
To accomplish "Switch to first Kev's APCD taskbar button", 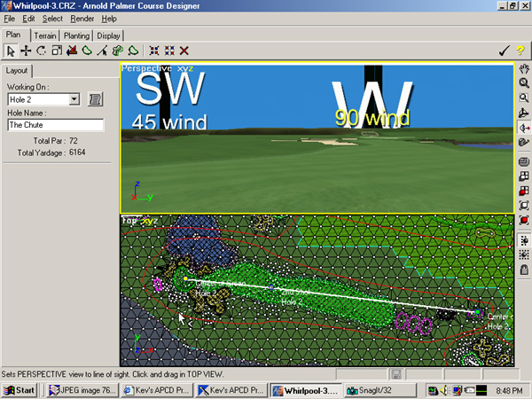I will (157, 390).
